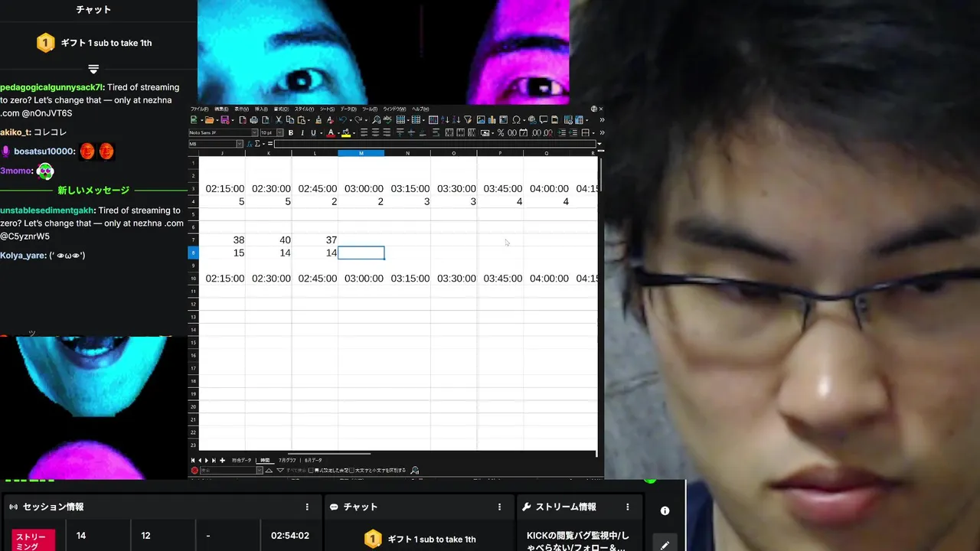Viewport: 980px width, 551px height.
Task: Select column M header
Action: click(x=361, y=153)
